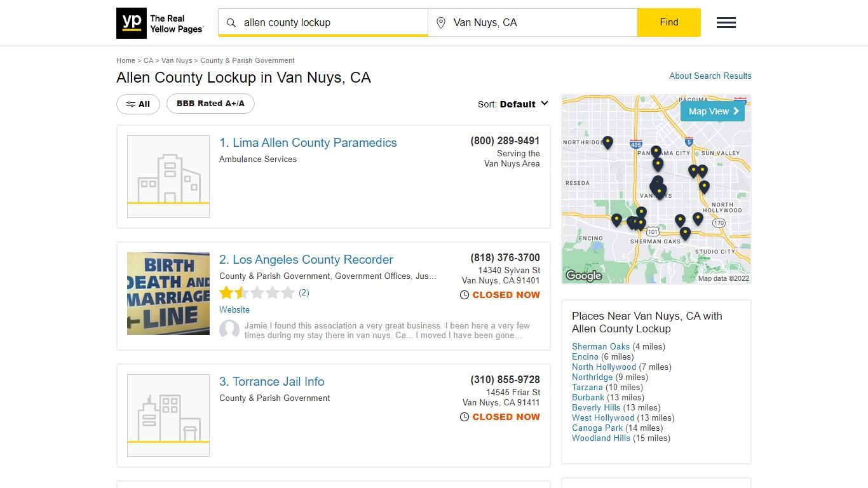Viewport: 868px width, 488px height.
Task: Open the (2) reviews link
Action: click(304, 293)
